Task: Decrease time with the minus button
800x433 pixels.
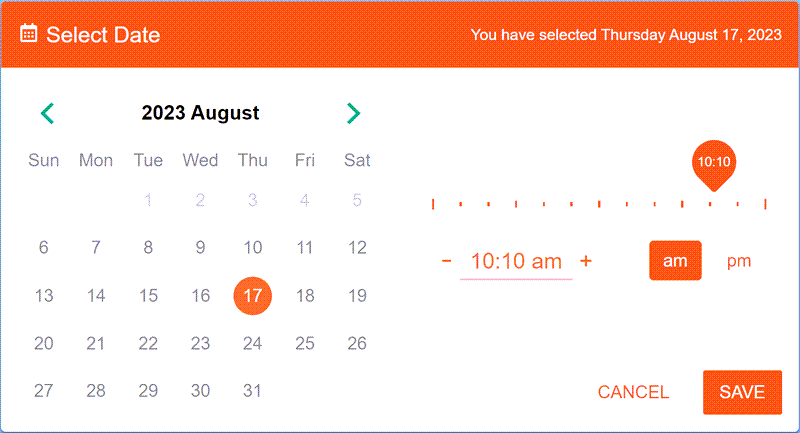Action: click(446, 261)
